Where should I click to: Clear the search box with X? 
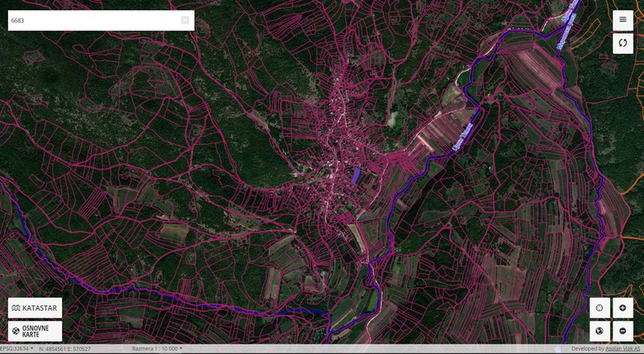(184, 20)
